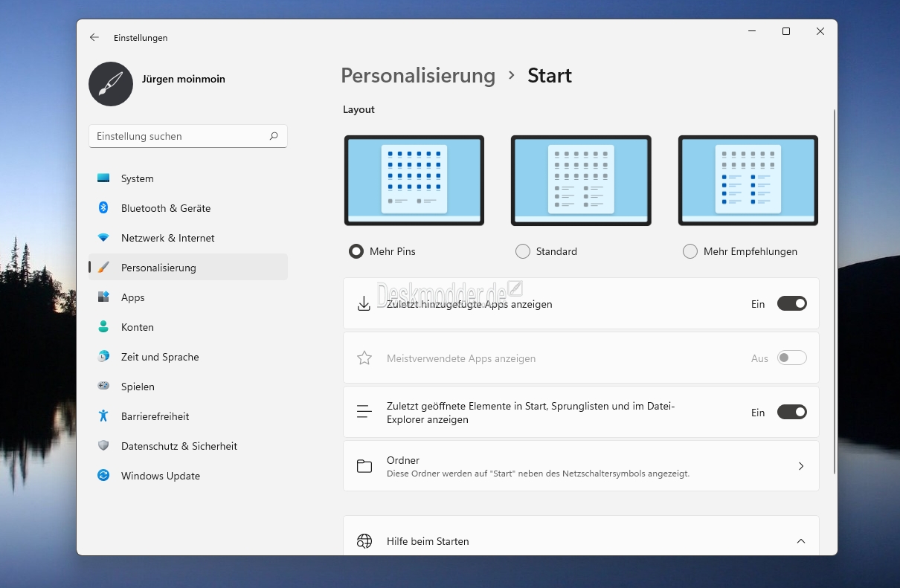Screen dimensions: 900x588
Task: Click user name Jürgen moinmoin
Action: point(184,79)
